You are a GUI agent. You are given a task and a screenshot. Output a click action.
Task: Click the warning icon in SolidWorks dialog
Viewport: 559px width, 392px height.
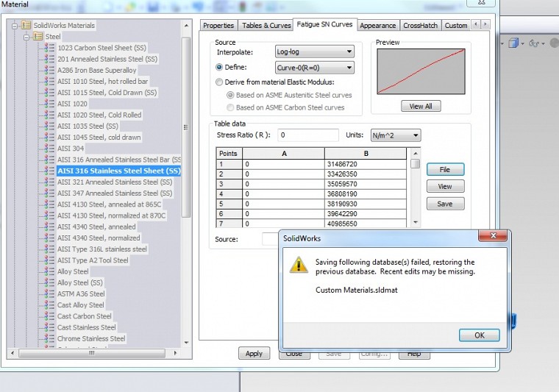coord(299,265)
